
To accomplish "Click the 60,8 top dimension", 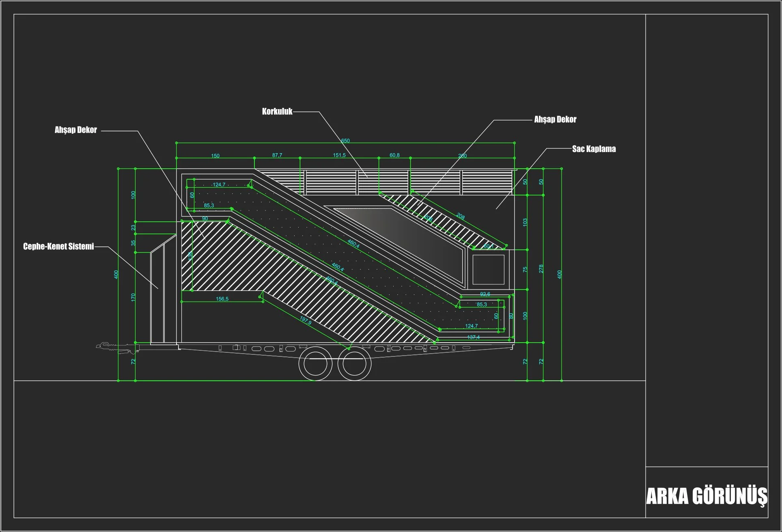I will click(394, 155).
